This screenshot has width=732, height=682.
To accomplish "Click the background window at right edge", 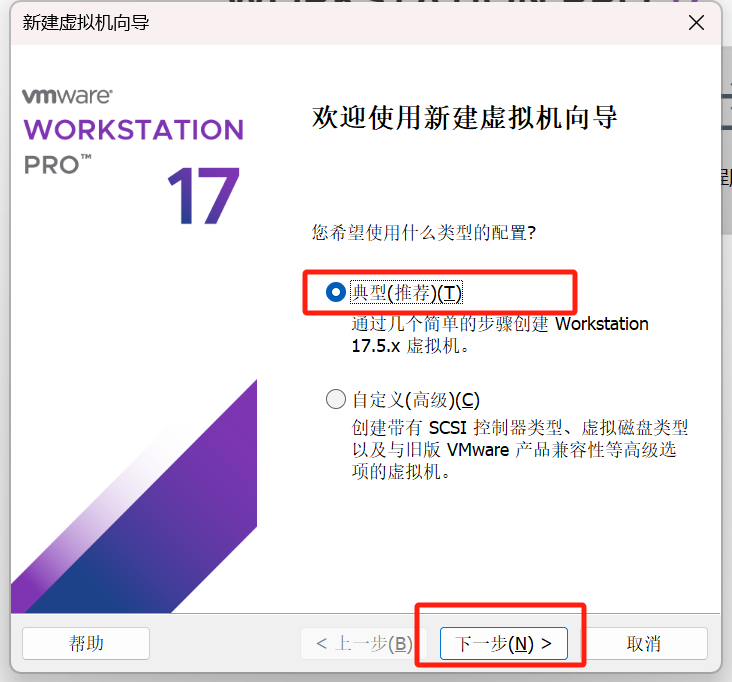I will [726, 150].
